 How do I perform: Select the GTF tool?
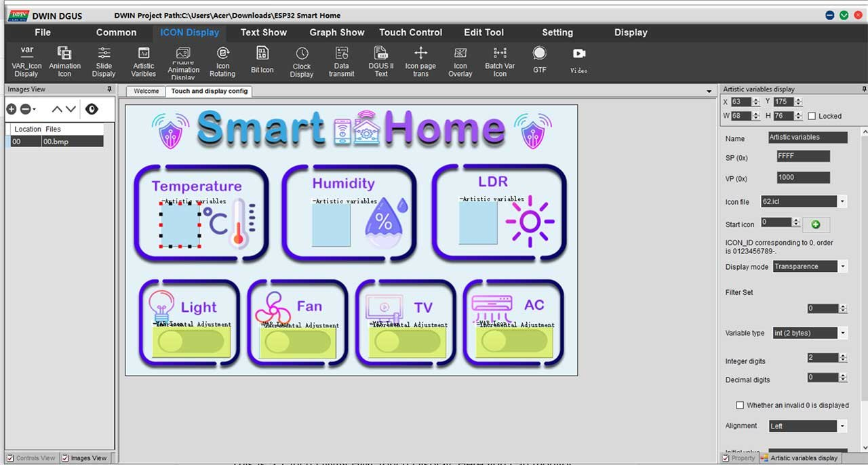tap(539, 59)
